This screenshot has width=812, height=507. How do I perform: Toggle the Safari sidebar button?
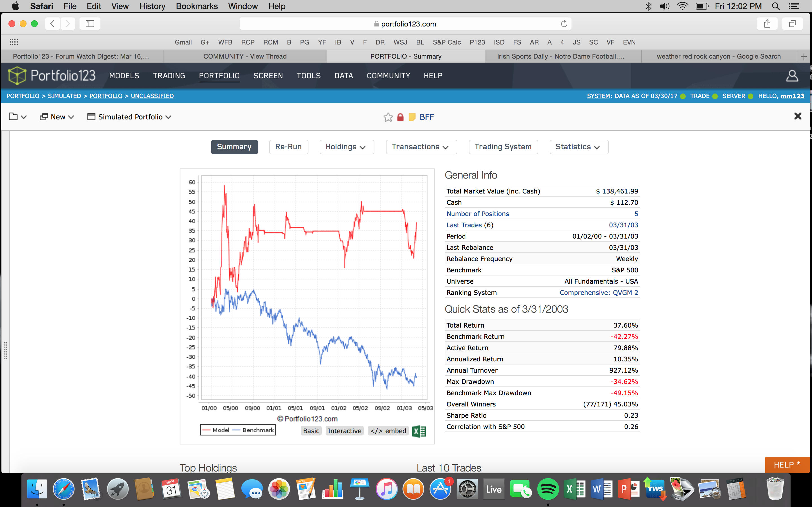[x=90, y=24]
